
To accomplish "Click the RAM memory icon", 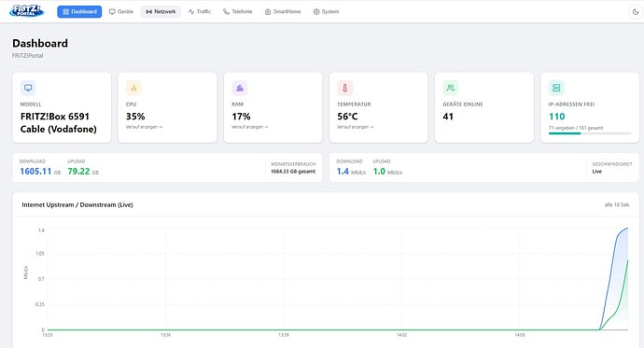I will [x=240, y=88].
